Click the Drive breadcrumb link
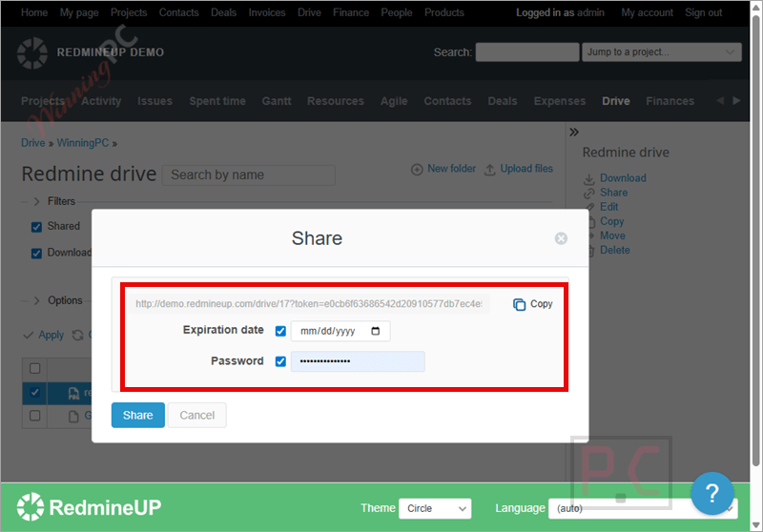Viewport: 763px width, 532px height. [x=33, y=143]
